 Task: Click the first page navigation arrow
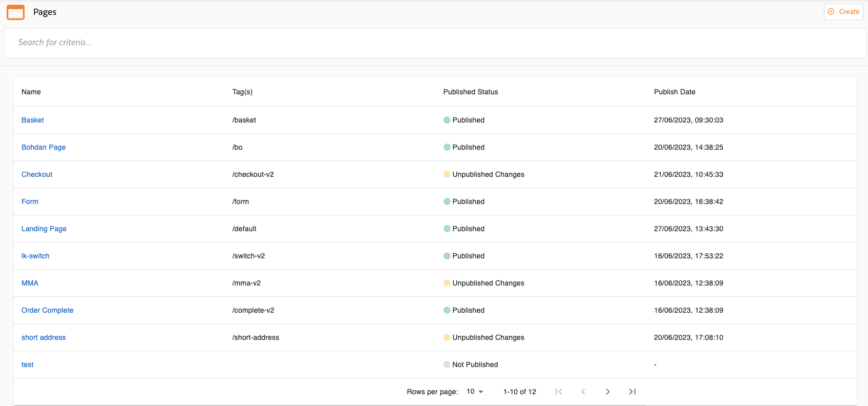pos(559,392)
